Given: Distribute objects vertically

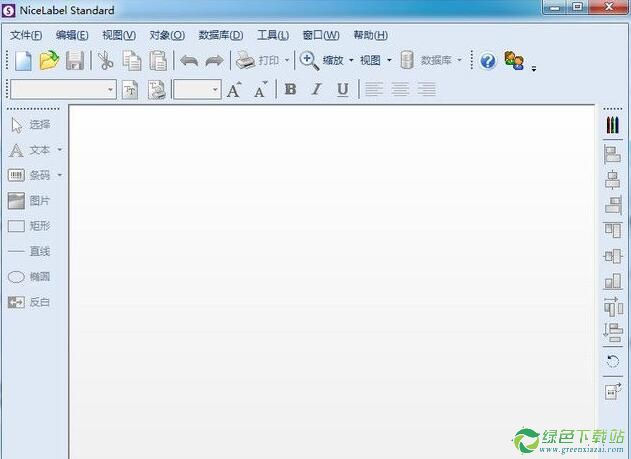Looking at the screenshot, I should (x=613, y=333).
